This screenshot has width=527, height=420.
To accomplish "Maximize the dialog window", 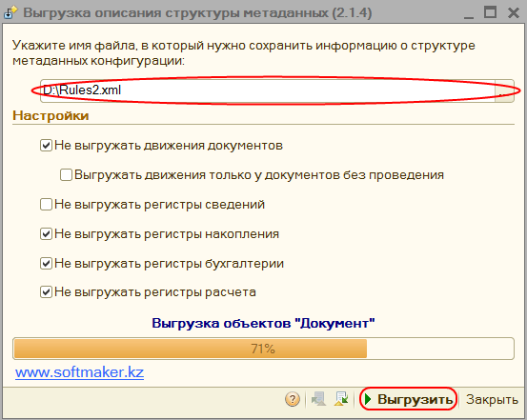I will tap(491, 12).
